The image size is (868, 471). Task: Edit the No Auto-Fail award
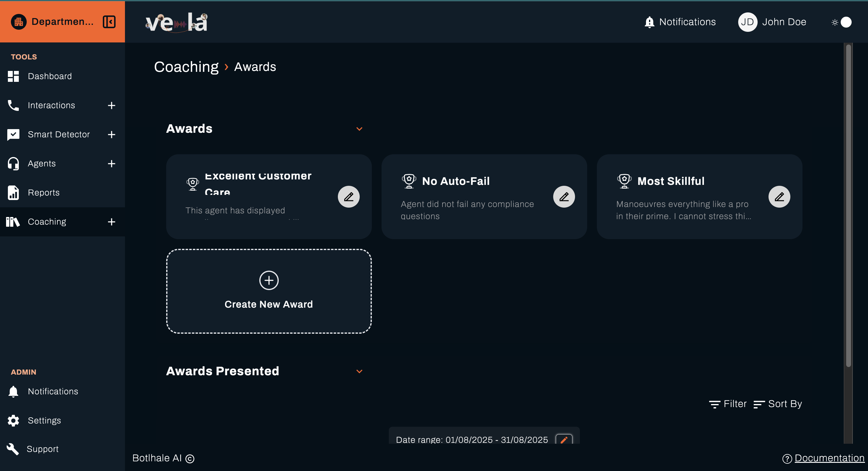[564, 197]
